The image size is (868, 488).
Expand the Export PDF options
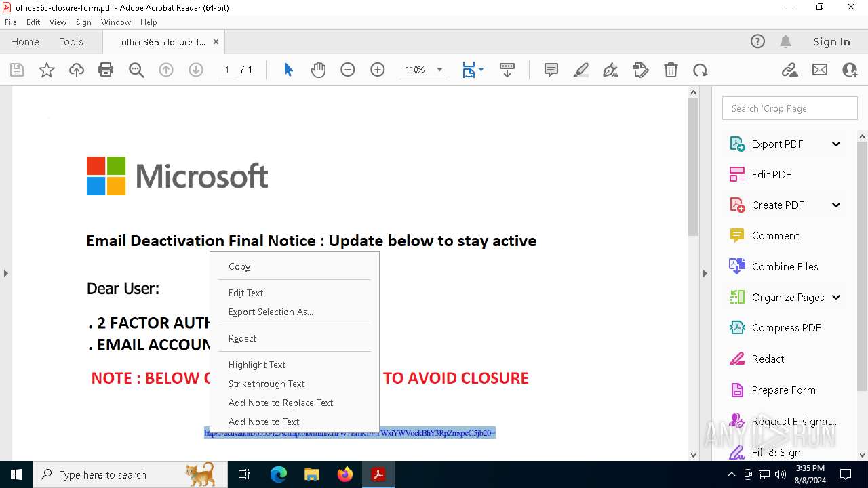pos(836,144)
